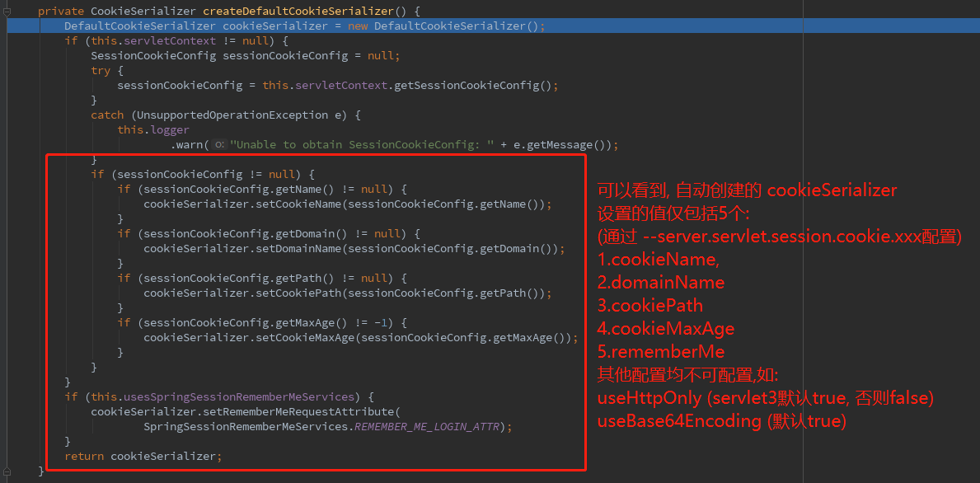Click the try keyword
Image resolution: width=980 pixels, height=483 pixels.
point(100,71)
